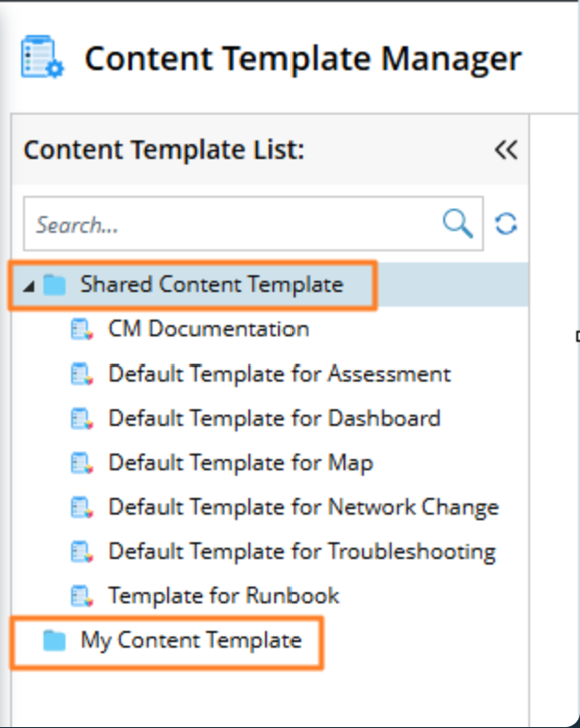Select Default Template for Dashboard
The image size is (580, 728).
coord(273,419)
